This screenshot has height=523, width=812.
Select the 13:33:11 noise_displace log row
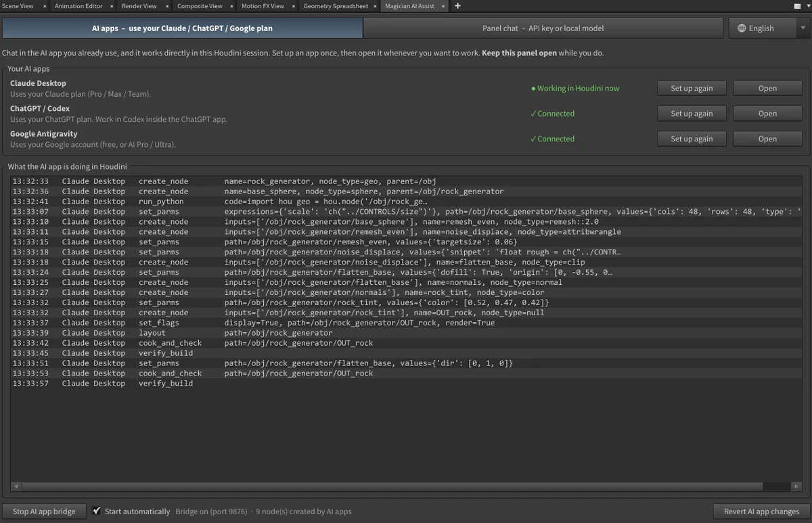tap(406, 232)
